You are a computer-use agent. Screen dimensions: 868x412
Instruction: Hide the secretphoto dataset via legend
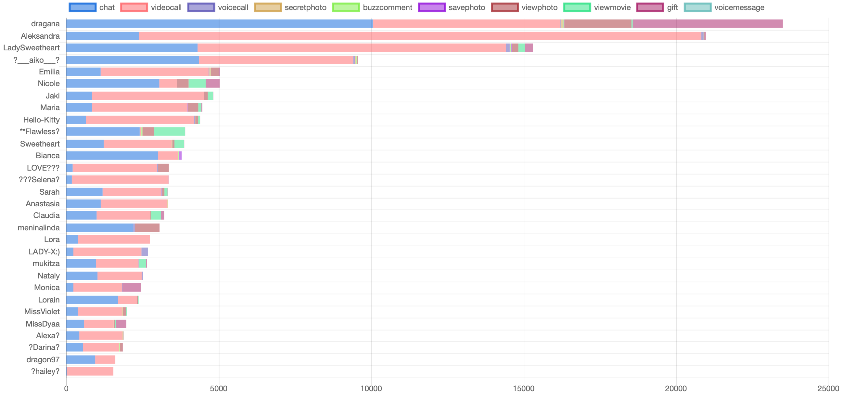tap(268, 7)
